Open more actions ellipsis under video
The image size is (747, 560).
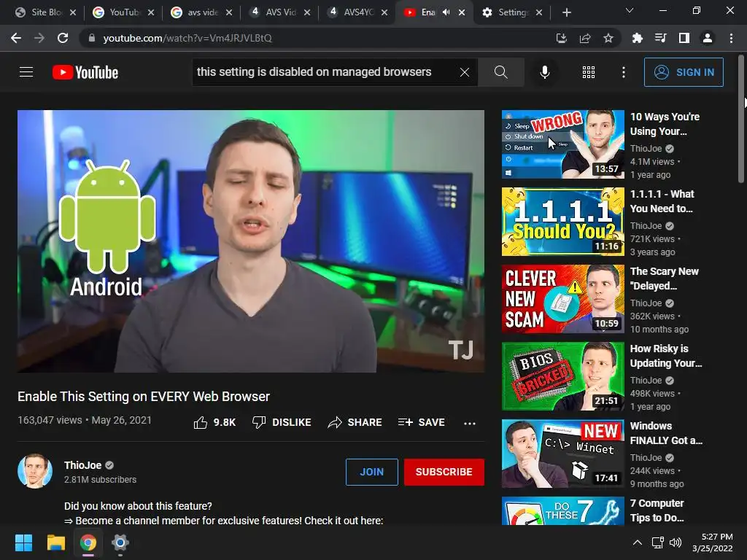coord(470,423)
